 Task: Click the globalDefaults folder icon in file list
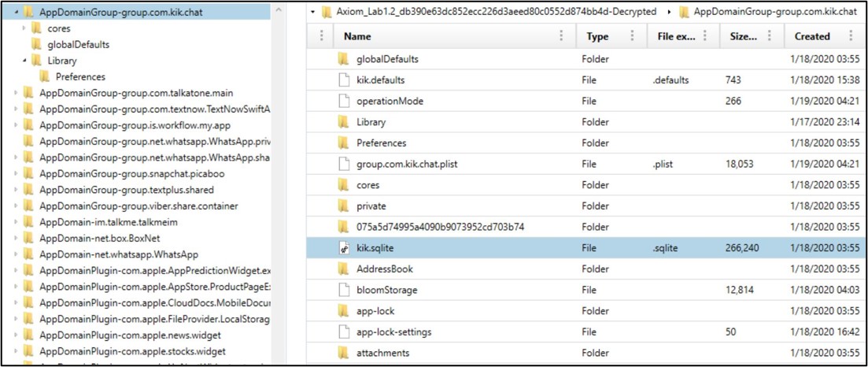tap(344, 59)
